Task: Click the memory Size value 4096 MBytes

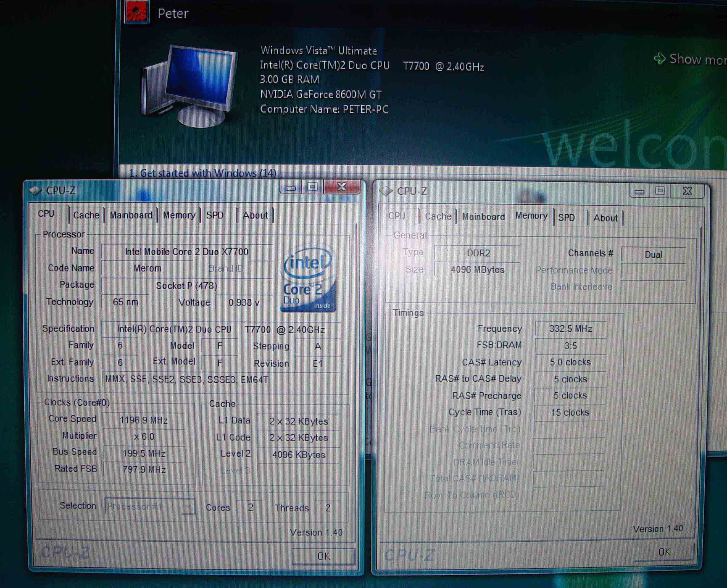Action: 478,270
